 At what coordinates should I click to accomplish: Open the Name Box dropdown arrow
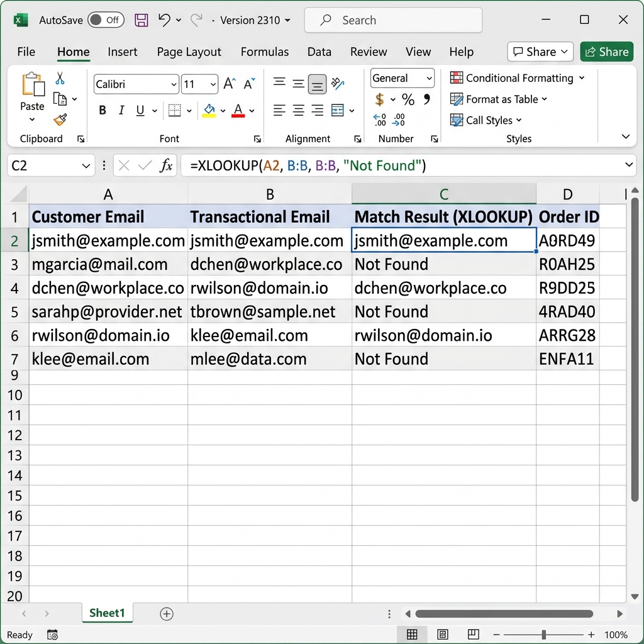point(86,166)
